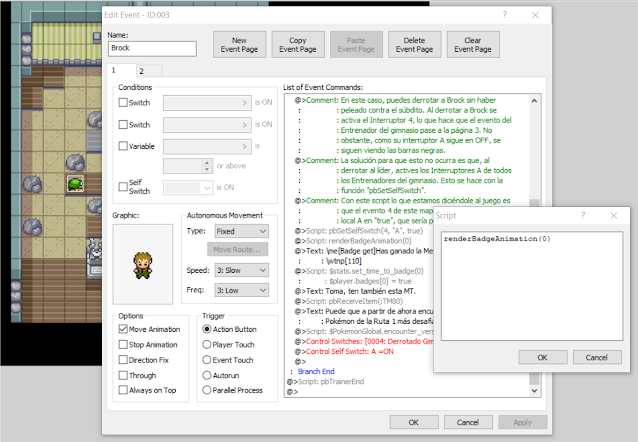Select the Control Self Switch: A =ON line
Screen dimensions: 638x442
(x=344, y=351)
